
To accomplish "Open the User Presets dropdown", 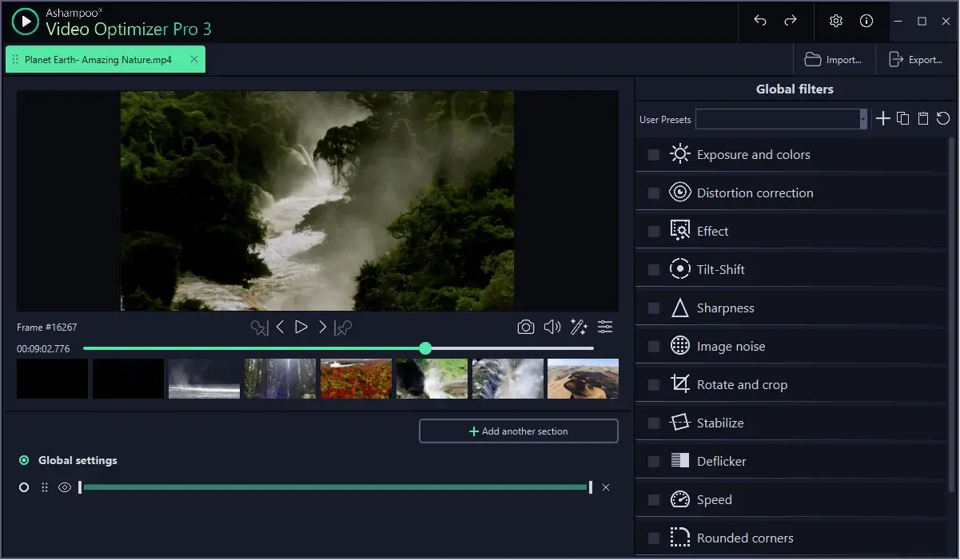I will [x=864, y=118].
